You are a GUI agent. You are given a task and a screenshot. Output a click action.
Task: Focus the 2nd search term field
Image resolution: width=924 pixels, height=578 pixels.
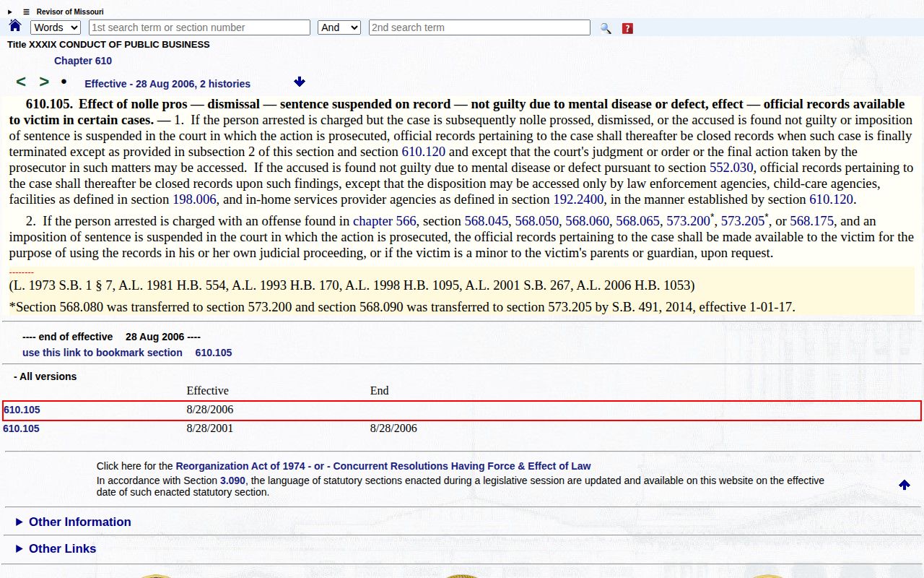point(479,27)
